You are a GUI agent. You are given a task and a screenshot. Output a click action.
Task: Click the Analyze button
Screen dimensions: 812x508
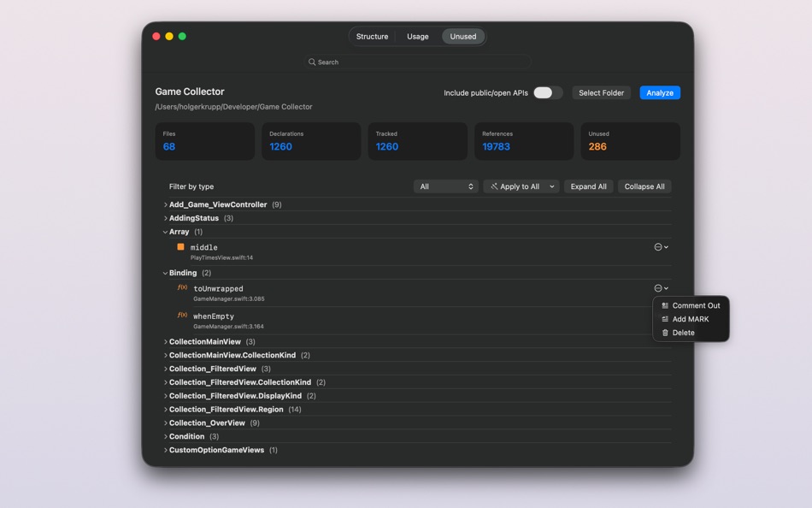click(x=659, y=92)
